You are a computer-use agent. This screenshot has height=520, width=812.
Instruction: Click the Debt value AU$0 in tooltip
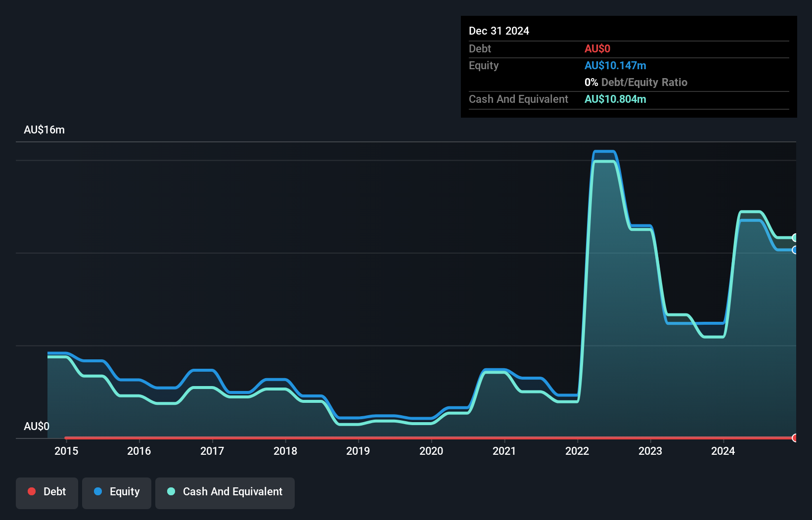[x=597, y=49]
